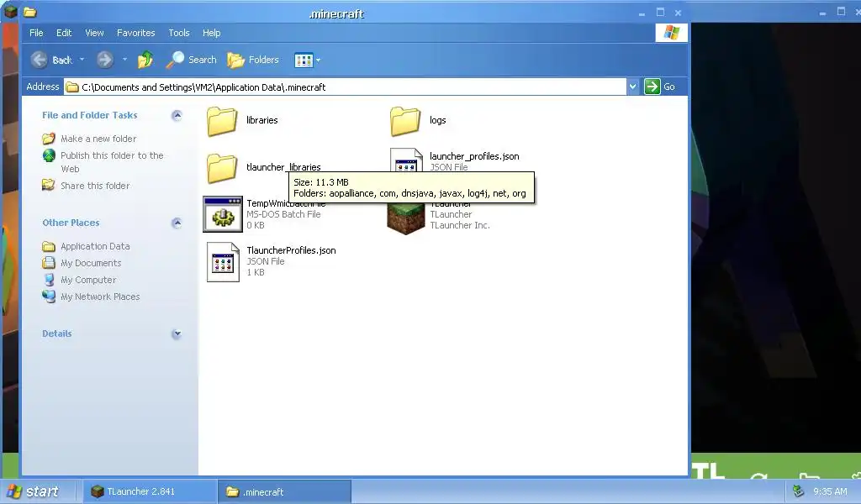
Task: Collapse the Other Places panel
Action: (177, 223)
